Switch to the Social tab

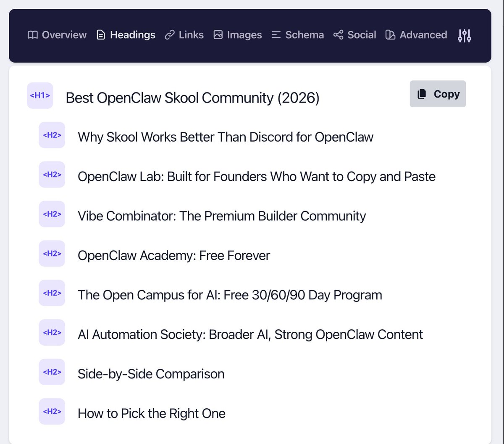[355, 35]
